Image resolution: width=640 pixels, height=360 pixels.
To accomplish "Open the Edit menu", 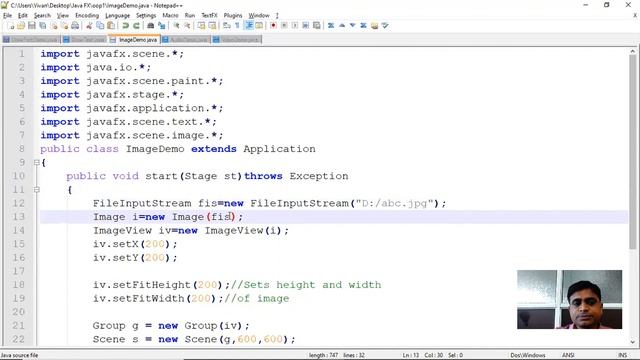I will coord(23,16).
